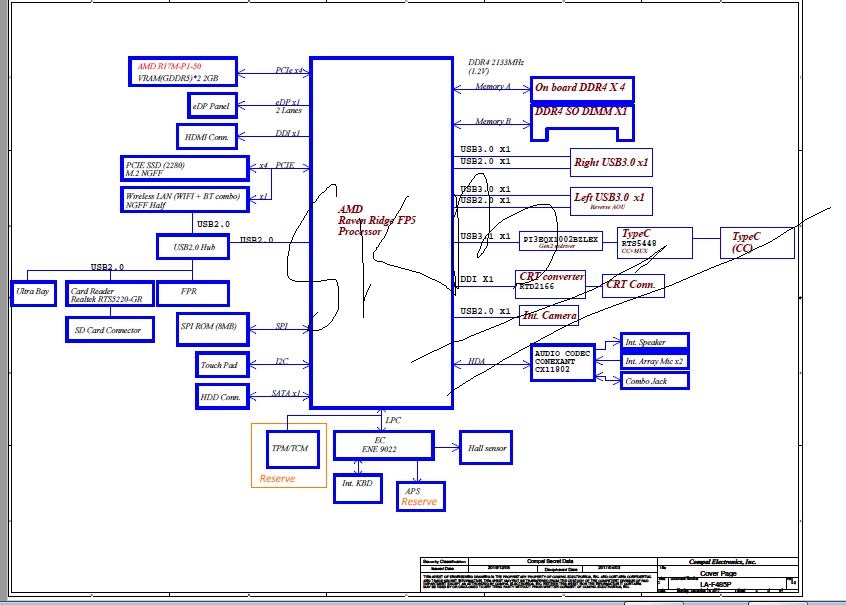Image resolution: width=846 pixels, height=605 pixels.
Task: Click the Touch Pad box
Action: click(x=222, y=365)
